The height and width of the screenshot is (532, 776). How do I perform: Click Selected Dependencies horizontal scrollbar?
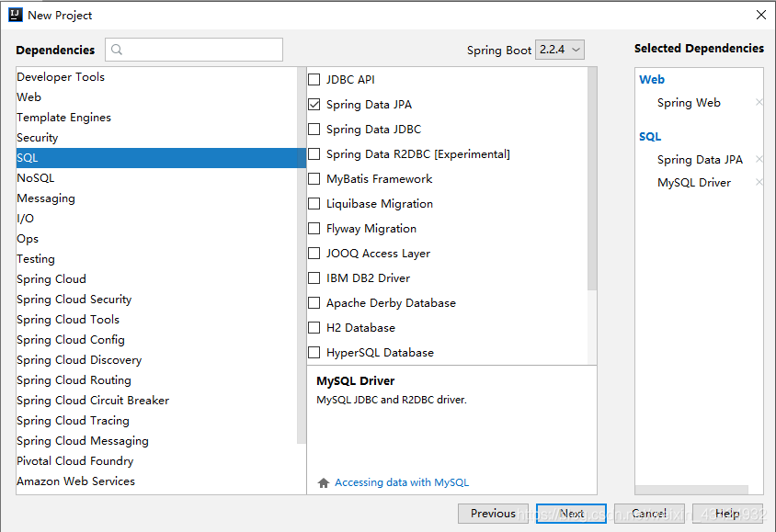click(691, 490)
